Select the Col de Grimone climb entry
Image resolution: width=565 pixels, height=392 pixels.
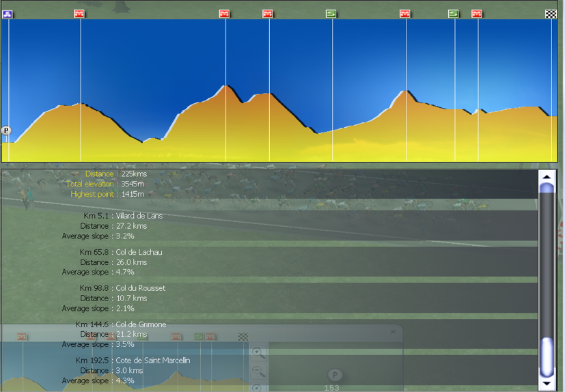pos(141,324)
